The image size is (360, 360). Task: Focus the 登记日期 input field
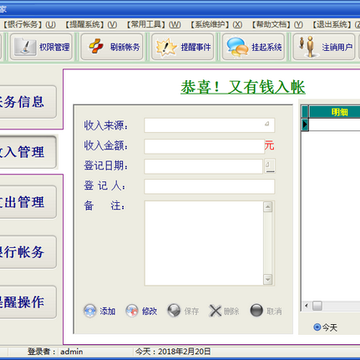tap(204, 166)
